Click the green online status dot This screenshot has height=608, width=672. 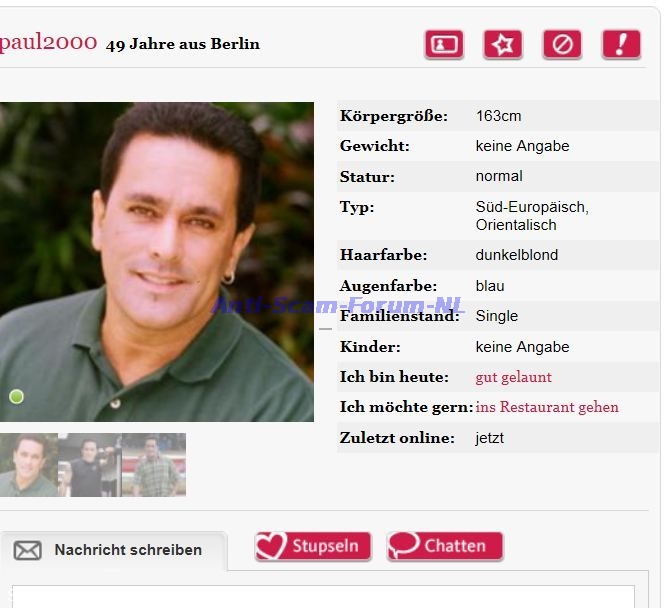coord(16,397)
